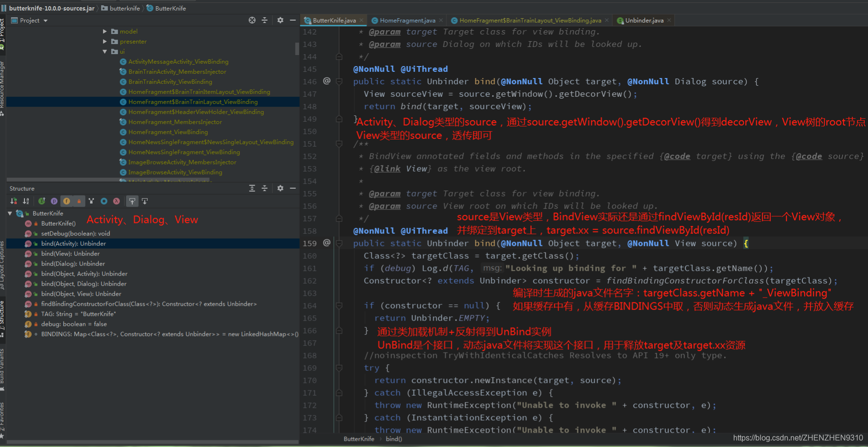This screenshot has height=447, width=868.
Task: Toggle Sort Alphabetically in Structure toolbar
Action: pos(26,201)
